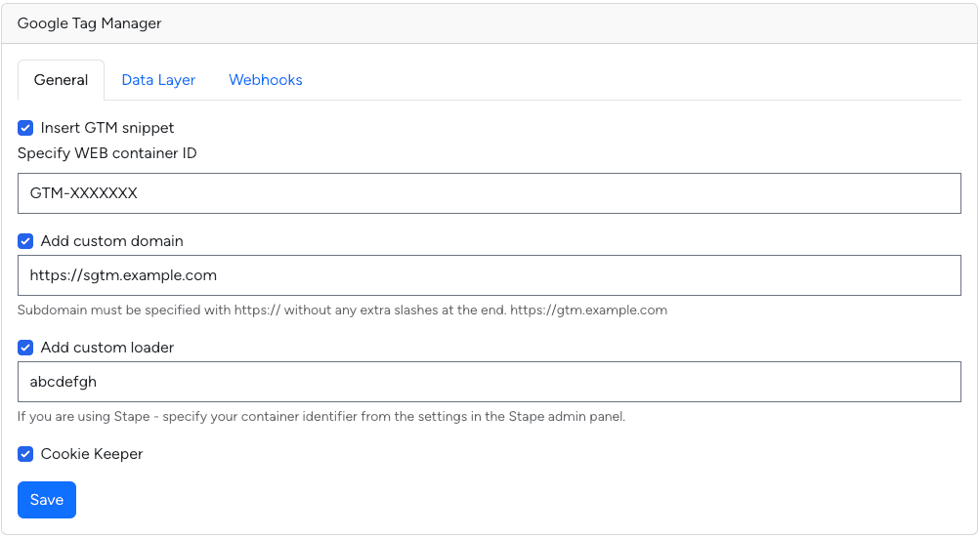Click the Google Tag Manager panel header
The width and height of the screenshot is (980, 537).
(490, 23)
